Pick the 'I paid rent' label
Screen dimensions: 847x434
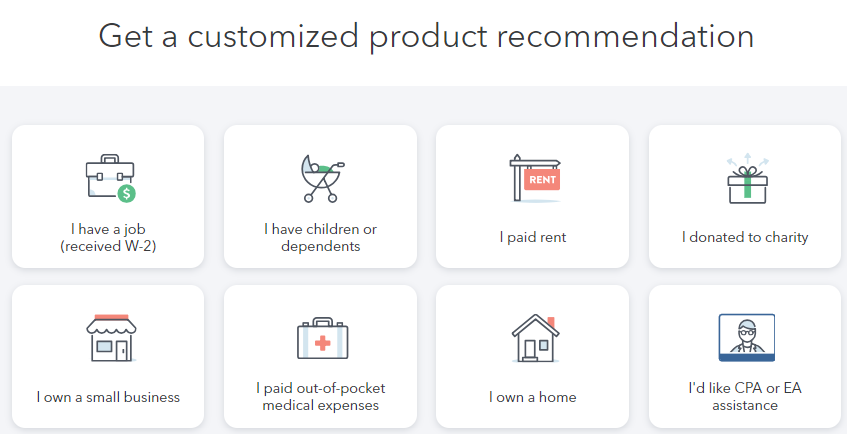(x=533, y=238)
